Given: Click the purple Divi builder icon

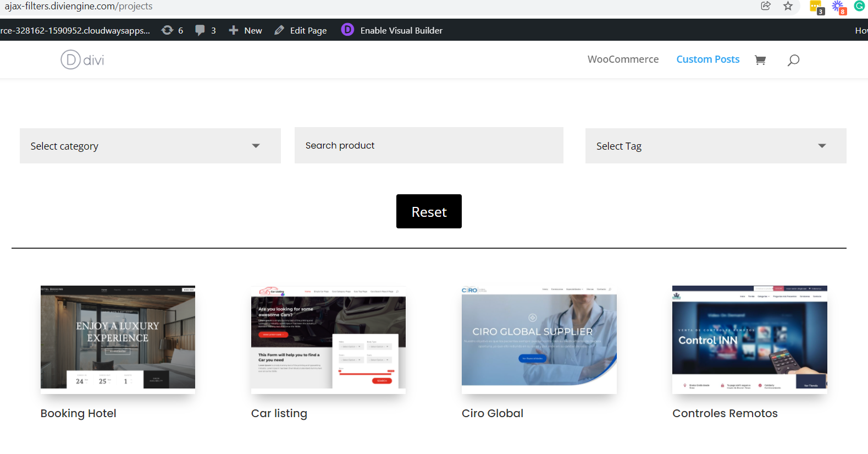Looking at the screenshot, I should pos(347,30).
